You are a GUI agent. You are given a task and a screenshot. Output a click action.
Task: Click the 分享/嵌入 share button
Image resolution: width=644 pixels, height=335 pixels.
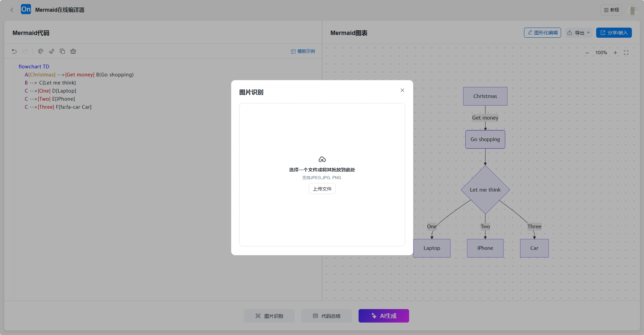click(x=614, y=33)
